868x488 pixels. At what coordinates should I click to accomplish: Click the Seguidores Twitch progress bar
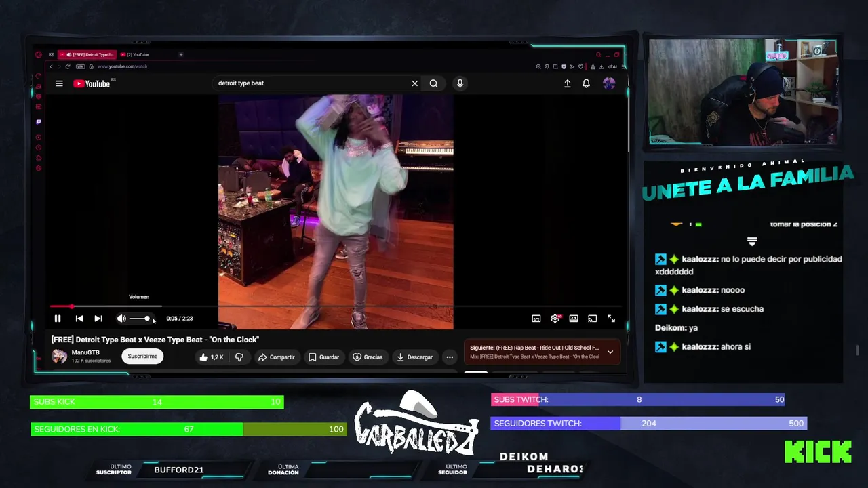tap(649, 424)
